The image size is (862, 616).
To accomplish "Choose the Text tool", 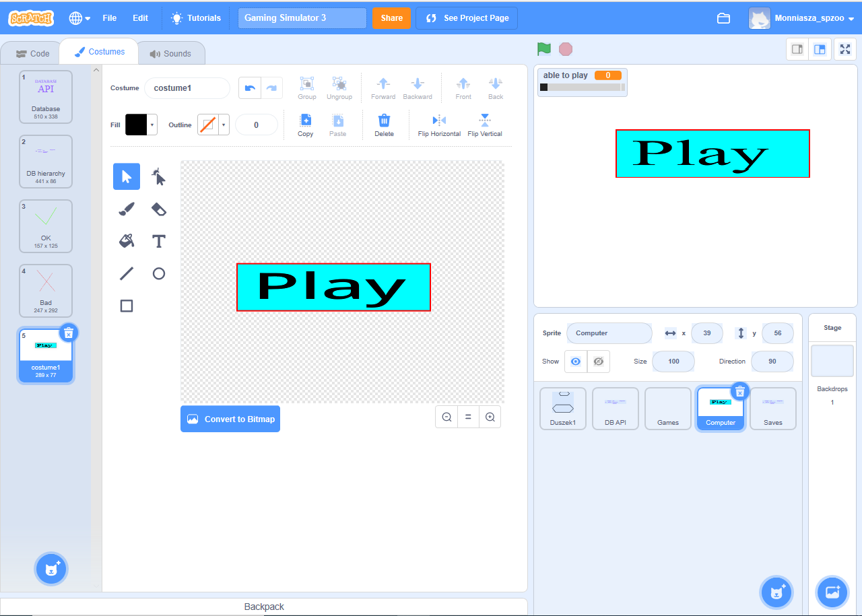I will (x=158, y=241).
